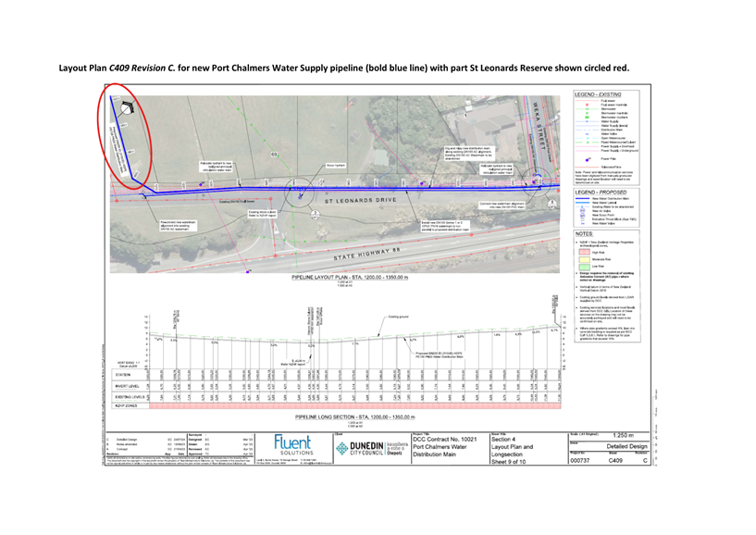This screenshot has height=535, width=756.
Task: Click sheet number 'C409' in title block
Action: (x=615, y=461)
